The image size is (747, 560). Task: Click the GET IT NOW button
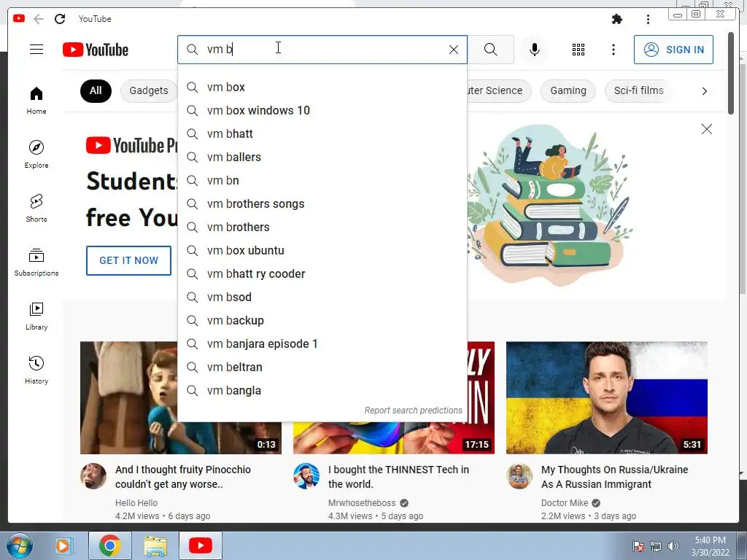coord(128,260)
